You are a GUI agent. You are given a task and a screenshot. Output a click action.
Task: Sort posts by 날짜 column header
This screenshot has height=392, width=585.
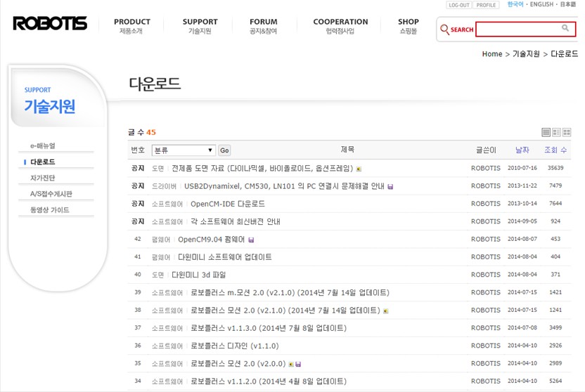click(x=522, y=150)
